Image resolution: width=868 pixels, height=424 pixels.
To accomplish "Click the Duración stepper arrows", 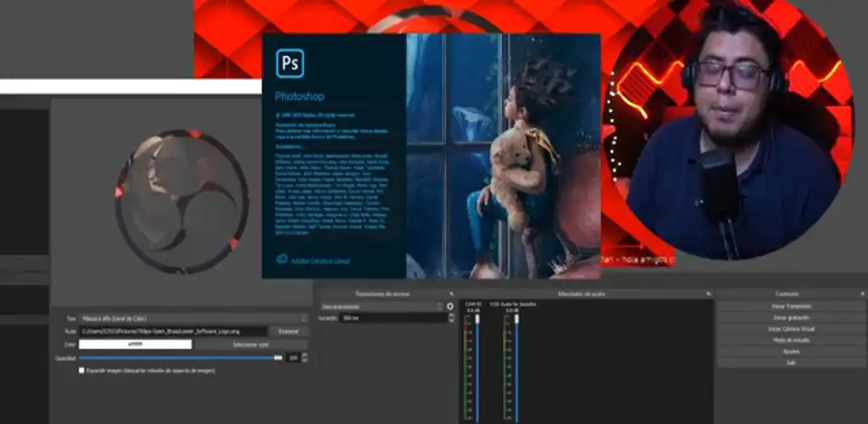I will (x=451, y=318).
